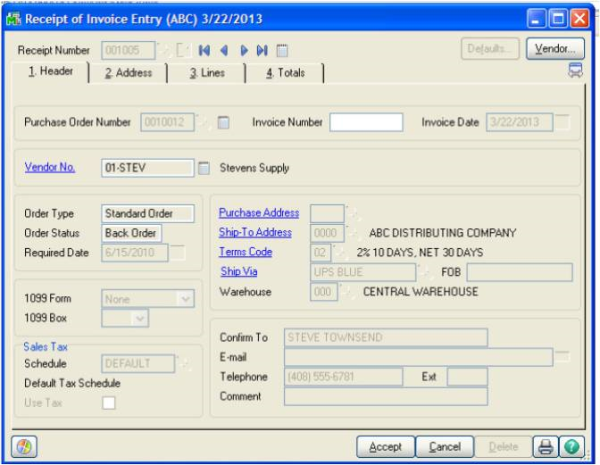Open the 1099 Form dropdown
Viewport: 600px width, 465px height.
(x=184, y=298)
